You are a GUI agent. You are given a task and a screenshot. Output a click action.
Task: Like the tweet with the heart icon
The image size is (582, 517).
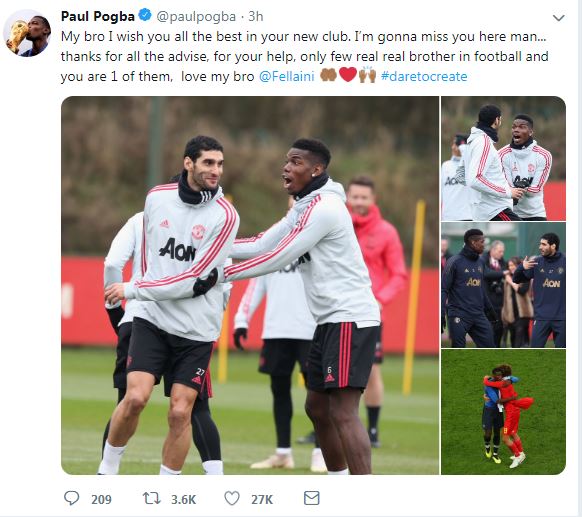(232, 498)
